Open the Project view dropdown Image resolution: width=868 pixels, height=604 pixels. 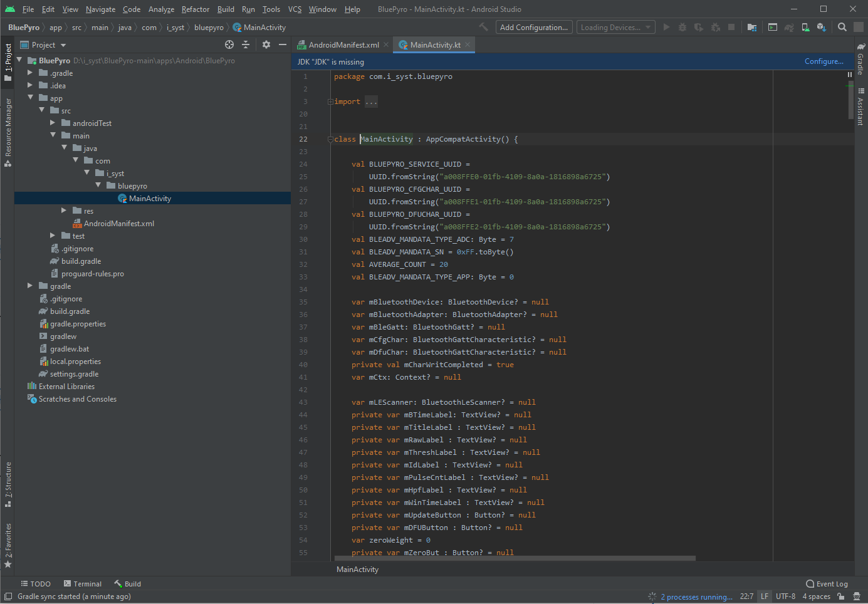[x=43, y=44]
